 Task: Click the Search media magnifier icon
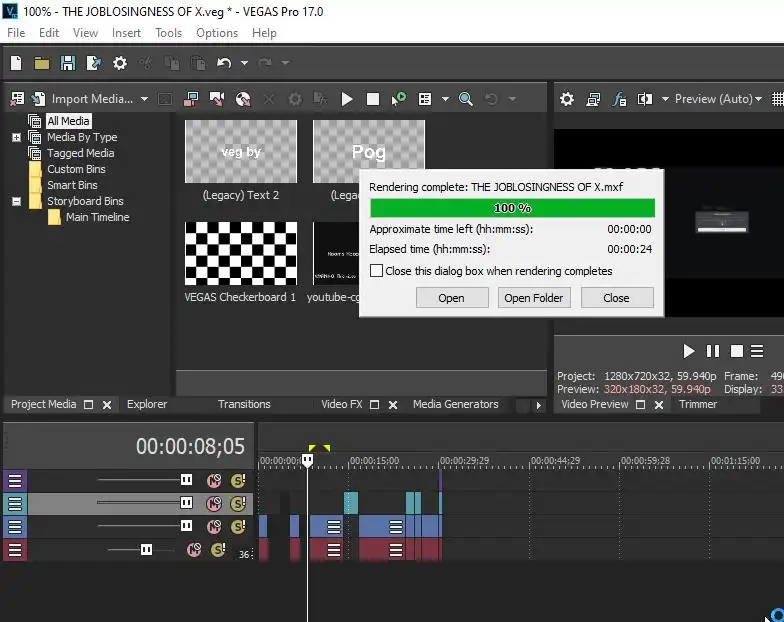[x=466, y=98]
